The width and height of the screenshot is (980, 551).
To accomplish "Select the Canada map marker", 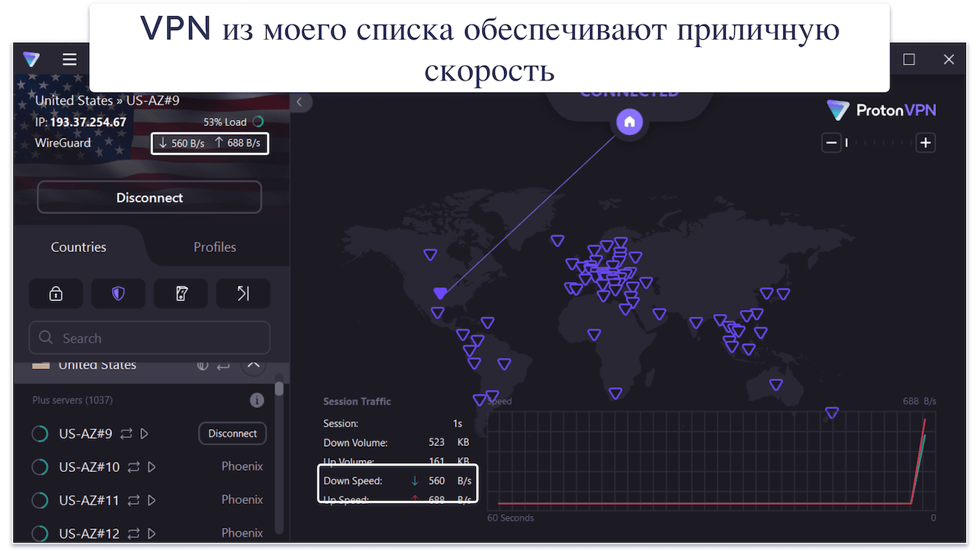I will tap(430, 254).
